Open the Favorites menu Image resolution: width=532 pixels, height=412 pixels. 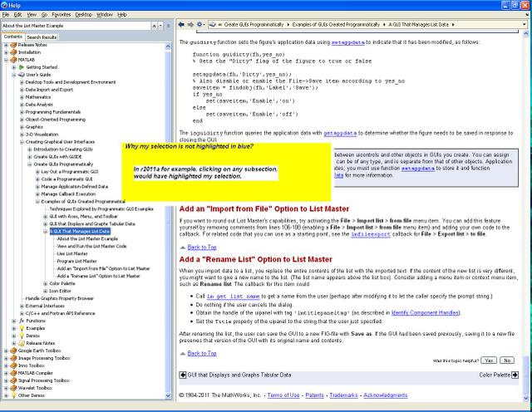(x=61, y=15)
